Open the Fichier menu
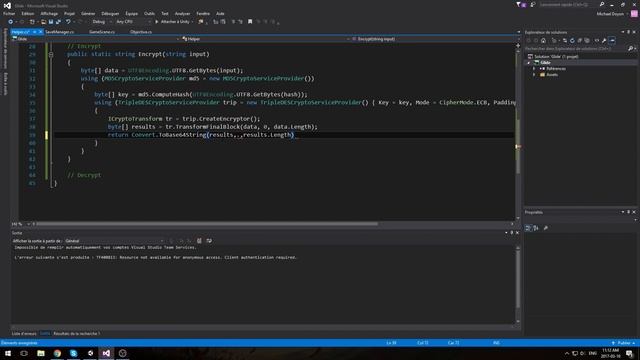 9,13
